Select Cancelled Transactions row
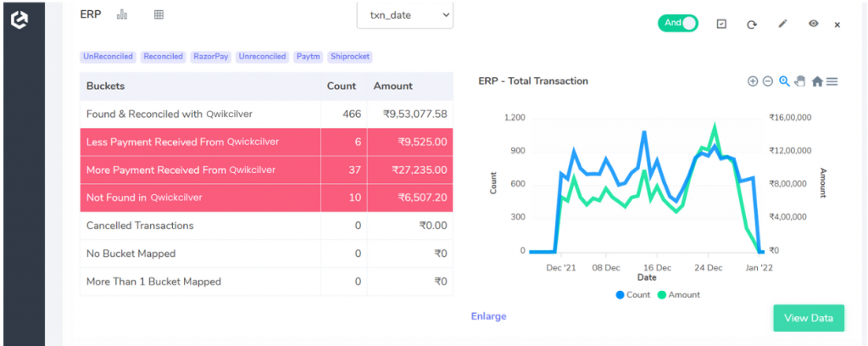The width and height of the screenshot is (868, 346). point(266,226)
